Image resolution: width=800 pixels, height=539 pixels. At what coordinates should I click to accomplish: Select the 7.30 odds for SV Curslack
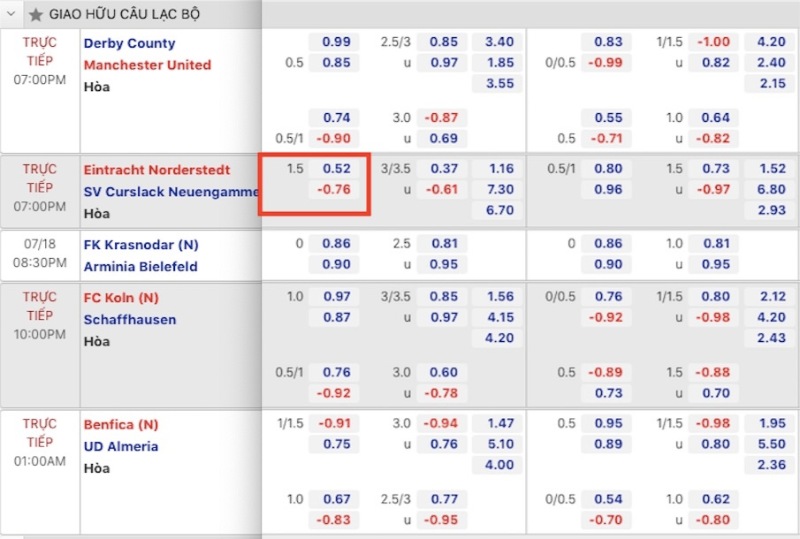(499, 190)
